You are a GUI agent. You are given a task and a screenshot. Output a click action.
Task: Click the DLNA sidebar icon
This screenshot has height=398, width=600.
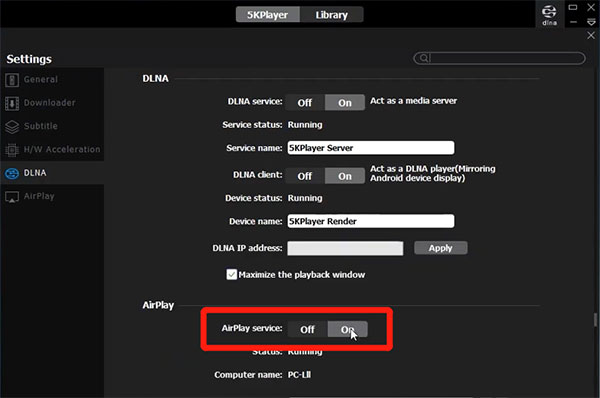click(x=12, y=173)
